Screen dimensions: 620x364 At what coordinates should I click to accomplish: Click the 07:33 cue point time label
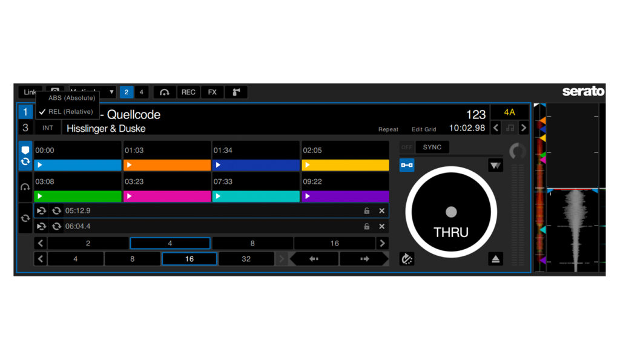pos(223,181)
